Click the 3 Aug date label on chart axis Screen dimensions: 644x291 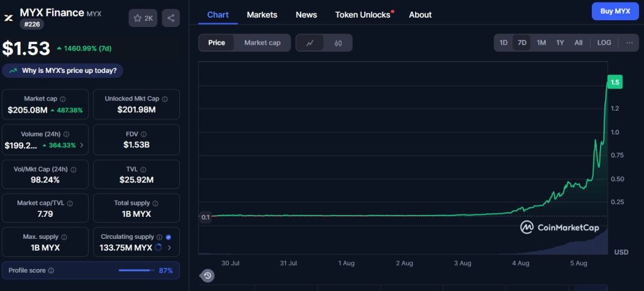pos(462,263)
